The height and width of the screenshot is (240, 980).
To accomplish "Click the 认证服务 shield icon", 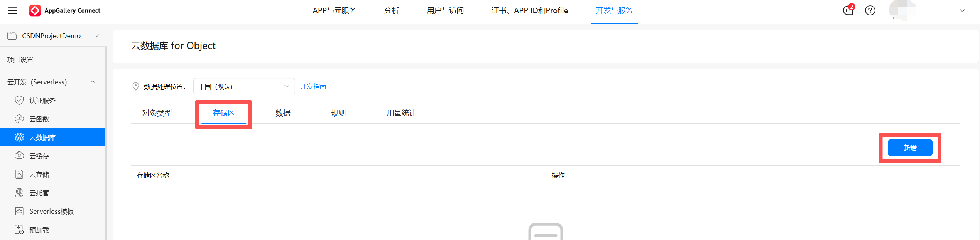I will point(19,100).
